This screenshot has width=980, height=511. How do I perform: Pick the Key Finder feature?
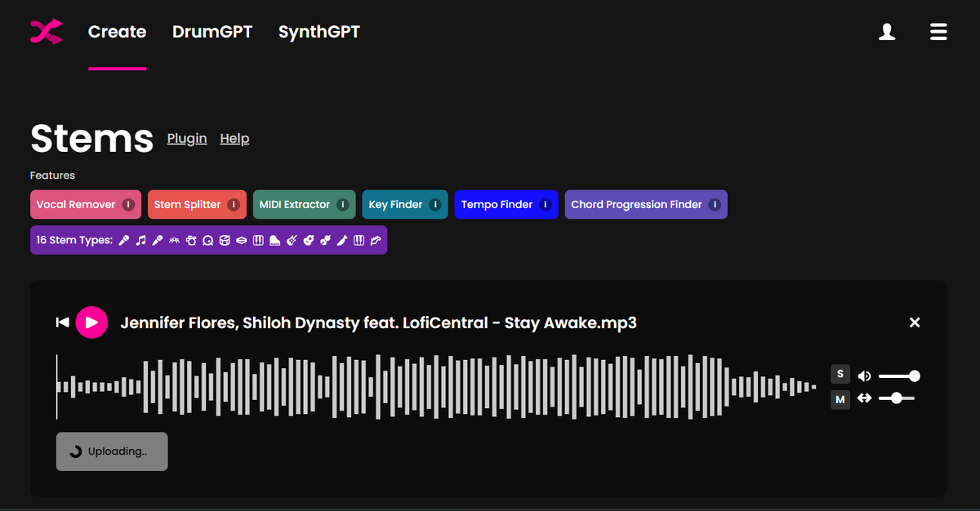405,205
